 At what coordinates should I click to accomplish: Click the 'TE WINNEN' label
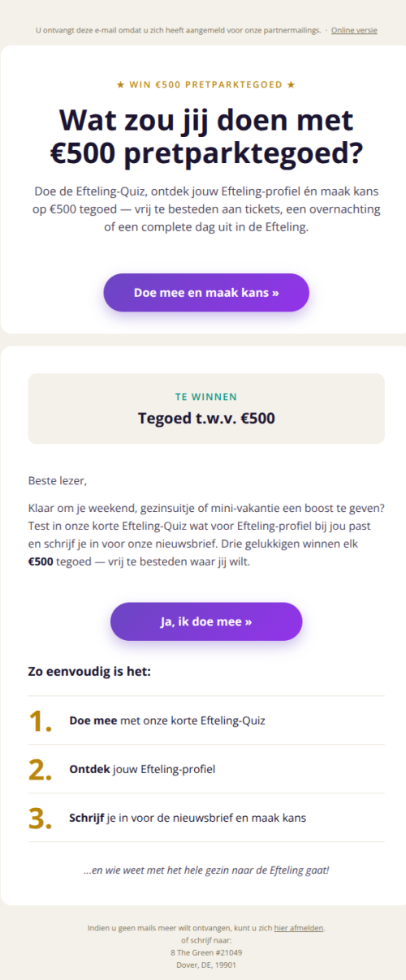point(206,398)
